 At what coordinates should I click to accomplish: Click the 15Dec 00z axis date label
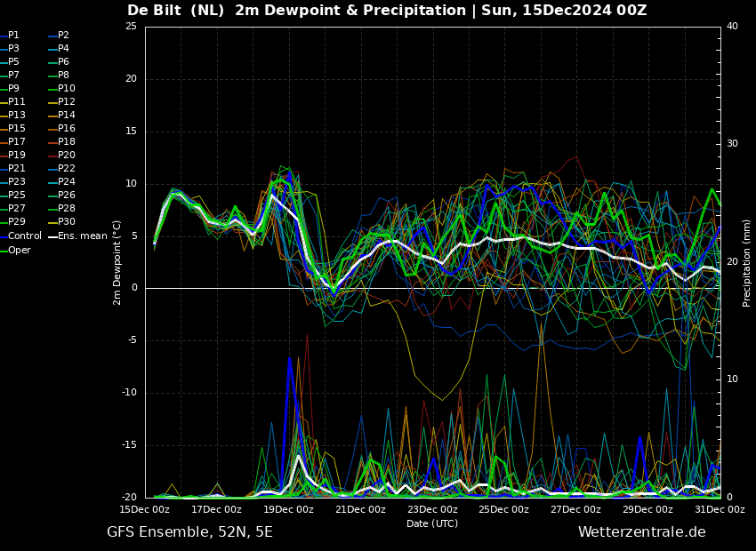[145, 509]
